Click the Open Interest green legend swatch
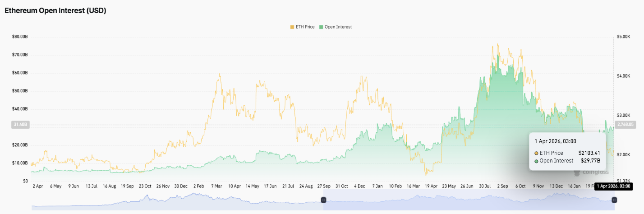 point(321,27)
